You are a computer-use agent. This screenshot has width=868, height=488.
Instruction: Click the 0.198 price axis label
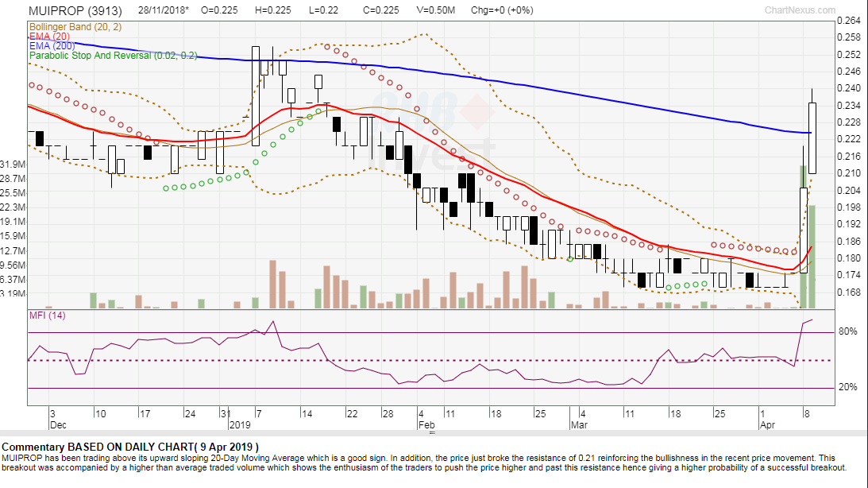click(x=849, y=207)
